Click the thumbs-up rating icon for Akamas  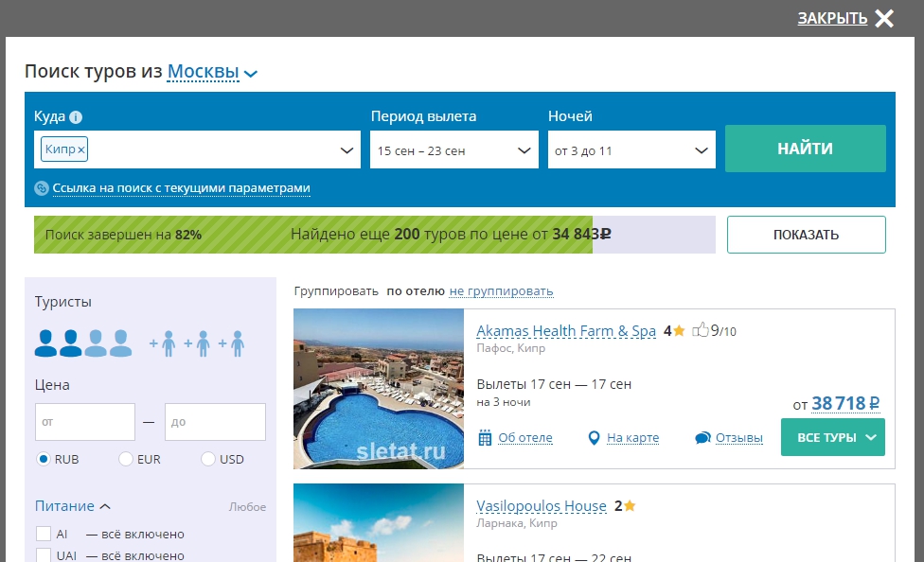(701, 330)
